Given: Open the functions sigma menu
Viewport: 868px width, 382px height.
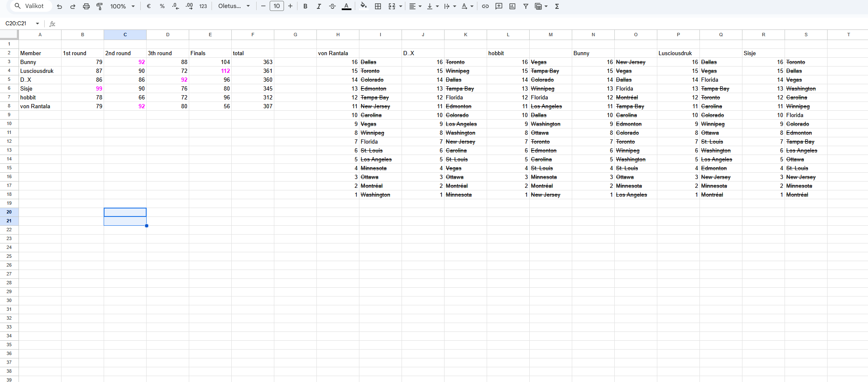Looking at the screenshot, I should (x=557, y=6).
